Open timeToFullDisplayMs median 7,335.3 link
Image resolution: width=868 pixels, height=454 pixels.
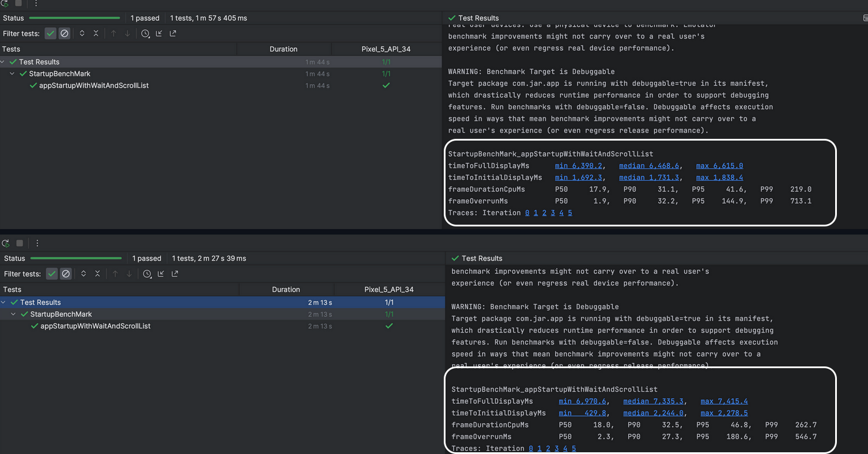pos(653,401)
